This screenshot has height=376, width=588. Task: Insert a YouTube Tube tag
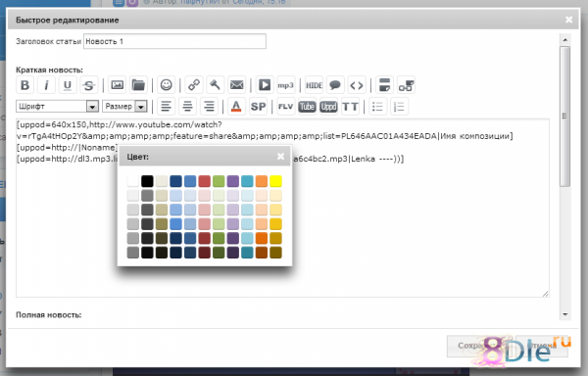pos(307,107)
